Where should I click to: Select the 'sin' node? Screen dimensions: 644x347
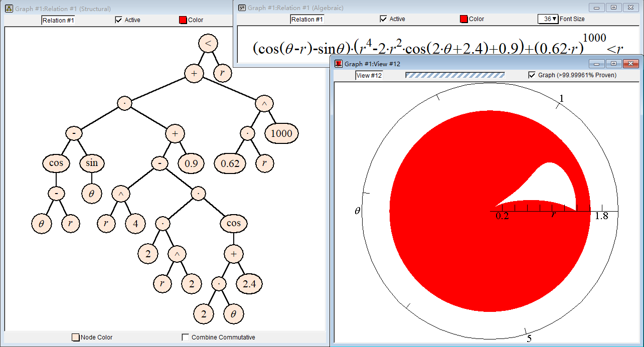(x=92, y=163)
